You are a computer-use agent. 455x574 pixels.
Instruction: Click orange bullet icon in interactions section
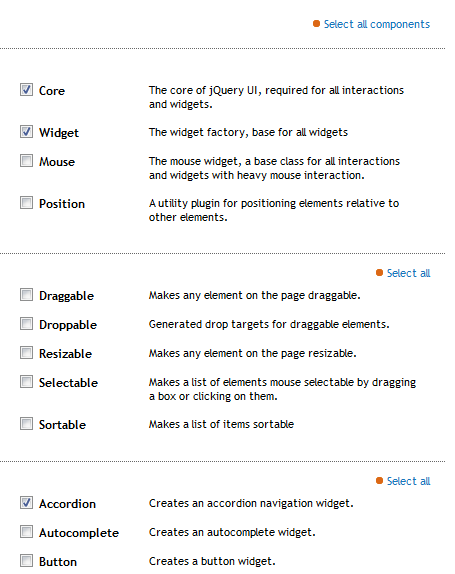[x=380, y=273]
